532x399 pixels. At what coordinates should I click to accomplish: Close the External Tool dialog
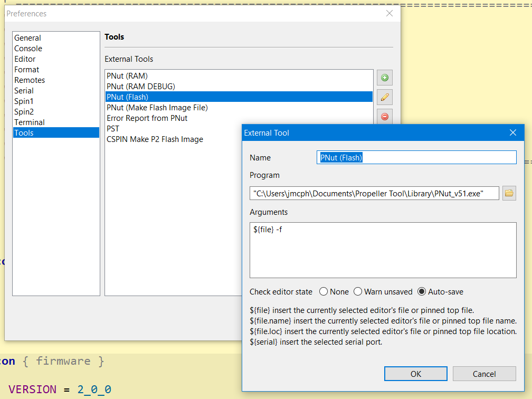coord(512,132)
